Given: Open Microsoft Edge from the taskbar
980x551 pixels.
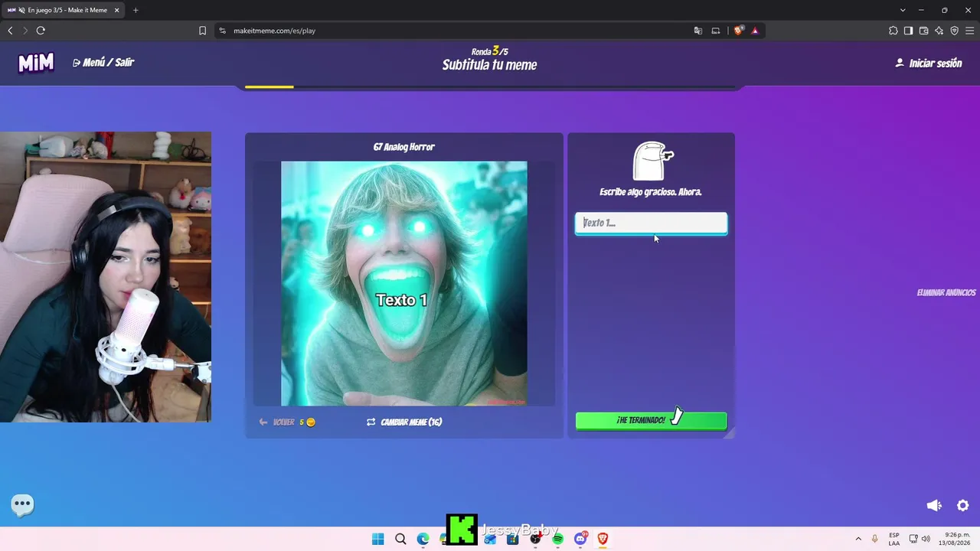Looking at the screenshot, I should pyautogui.click(x=423, y=539).
